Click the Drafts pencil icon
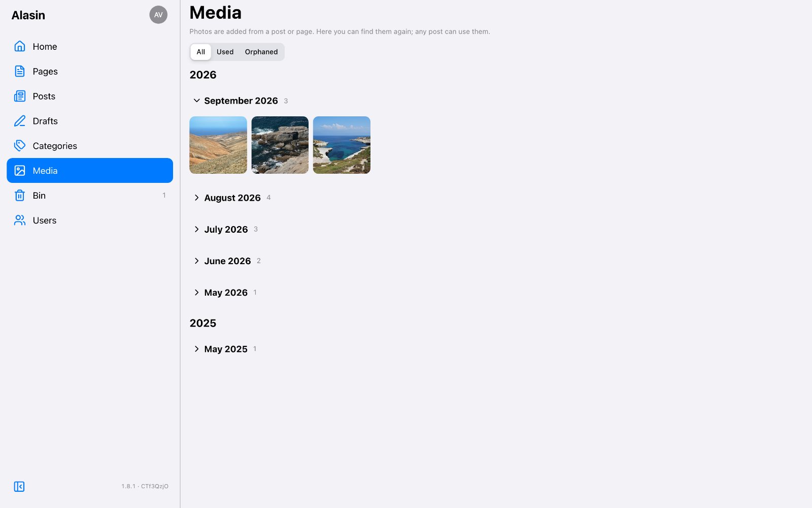This screenshot has height=508, width=812. 20,121
